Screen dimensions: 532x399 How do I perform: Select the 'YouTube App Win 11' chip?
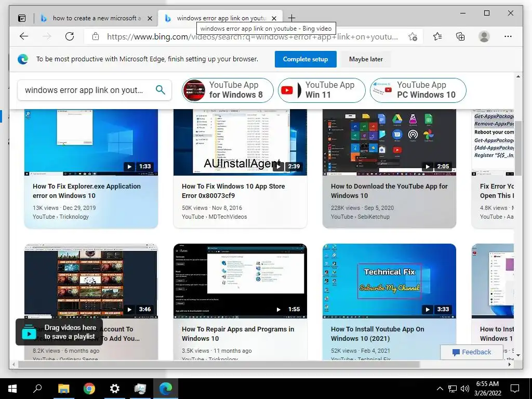coord(322,90)
